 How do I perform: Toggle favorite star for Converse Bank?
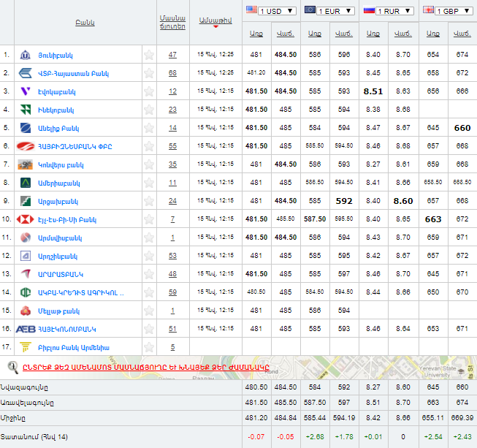(149, 164)
